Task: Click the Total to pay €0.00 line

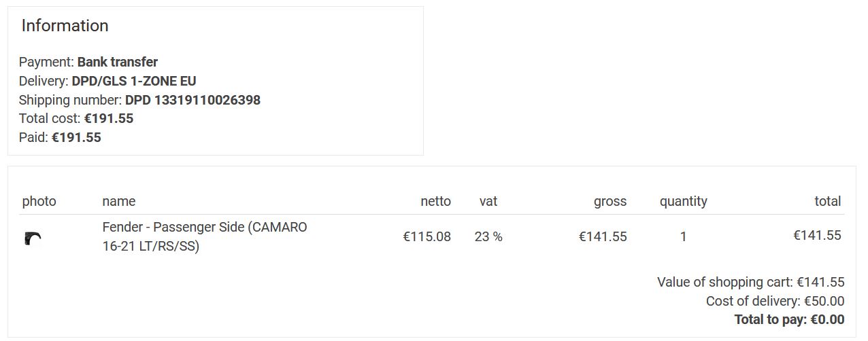Action: [789, 319]
